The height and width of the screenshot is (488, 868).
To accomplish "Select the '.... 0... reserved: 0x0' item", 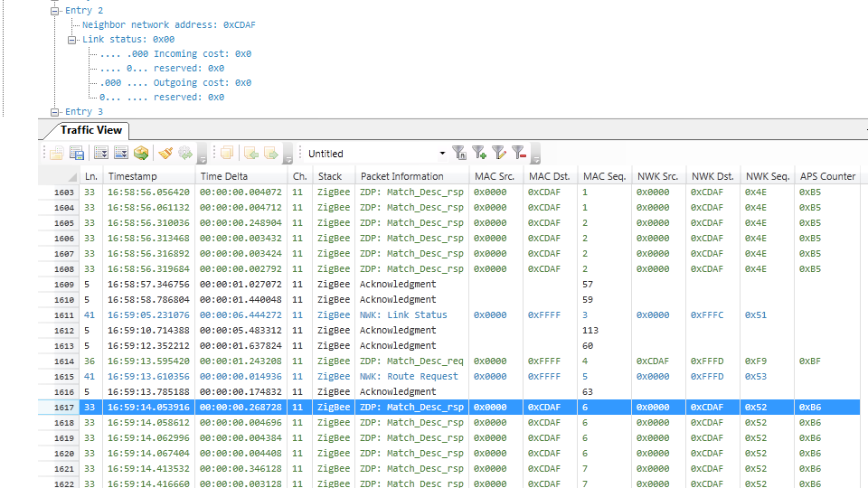I will coord(162,68).
